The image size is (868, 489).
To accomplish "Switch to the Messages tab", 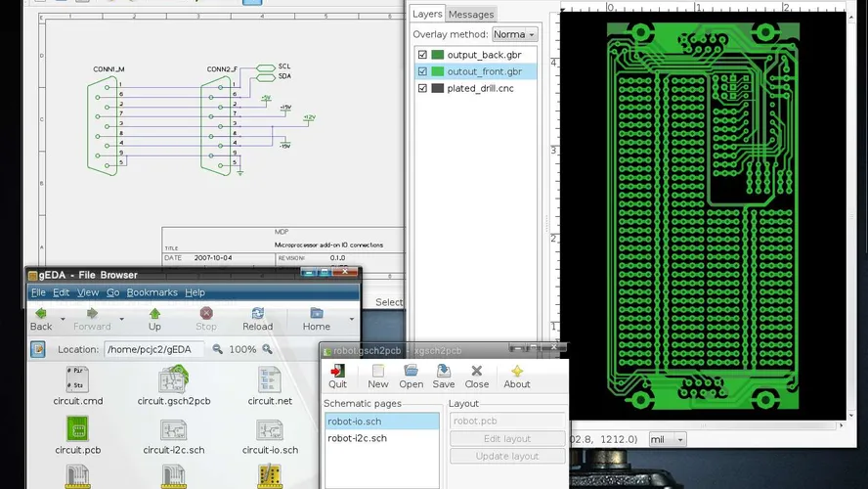I will (471, 15).
